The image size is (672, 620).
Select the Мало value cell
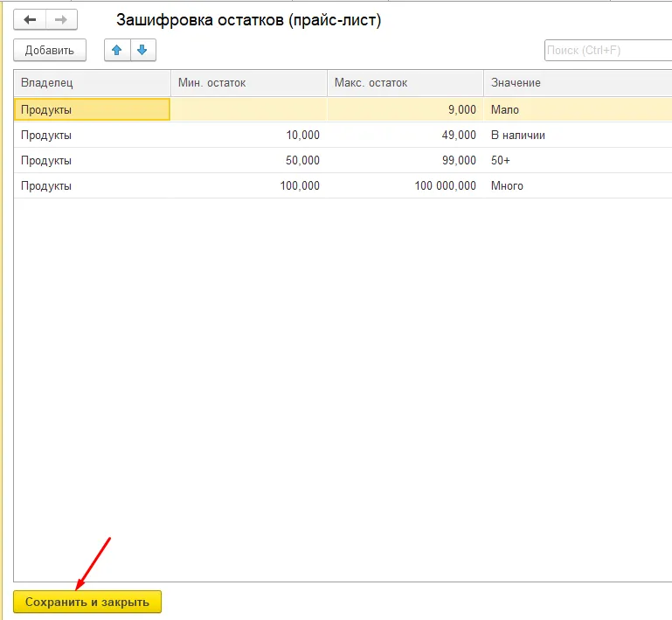[x=578, y=109]
